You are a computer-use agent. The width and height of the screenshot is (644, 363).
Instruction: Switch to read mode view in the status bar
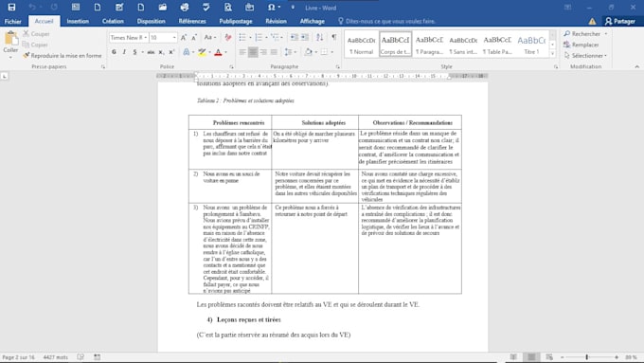(x=513, y=356)
